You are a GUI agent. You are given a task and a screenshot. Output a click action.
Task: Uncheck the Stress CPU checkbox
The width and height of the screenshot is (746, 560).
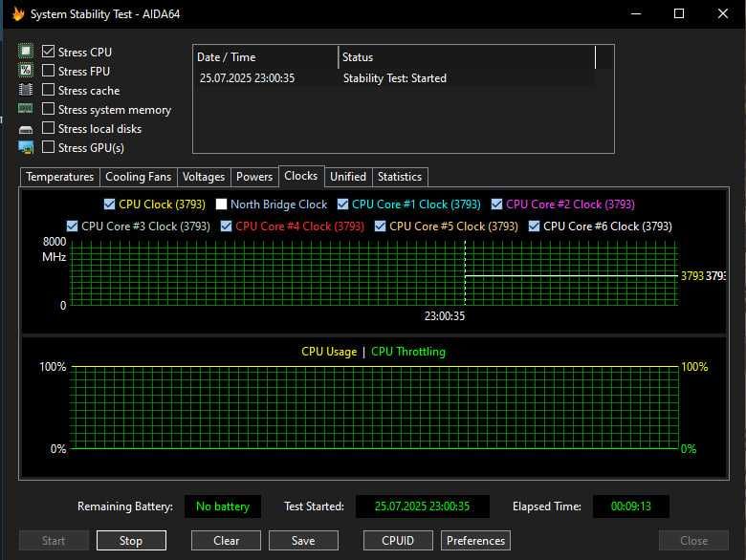(48, 52)
